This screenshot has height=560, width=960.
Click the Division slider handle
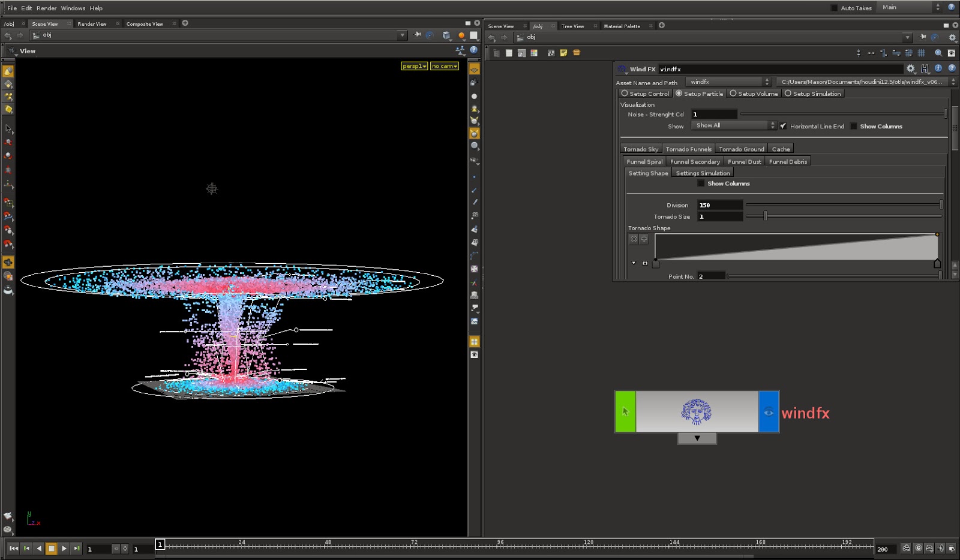(x=941, y=204)
